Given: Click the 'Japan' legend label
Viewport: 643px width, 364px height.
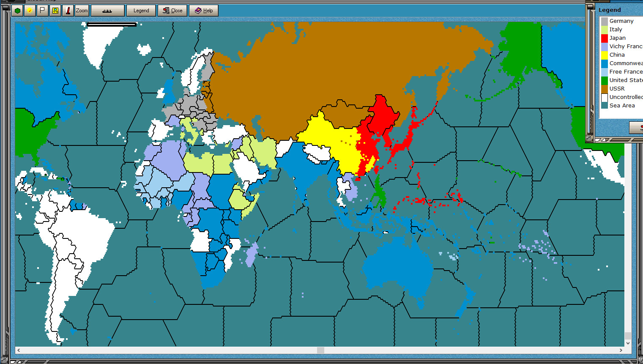Looking at the screenshot, I should click(x=618, y=38).
